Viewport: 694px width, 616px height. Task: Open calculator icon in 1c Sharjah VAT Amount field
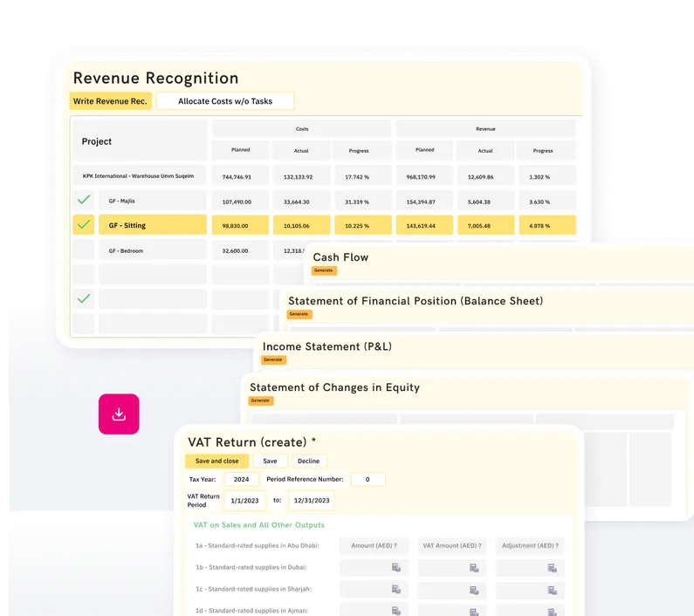tap(474, 590)
